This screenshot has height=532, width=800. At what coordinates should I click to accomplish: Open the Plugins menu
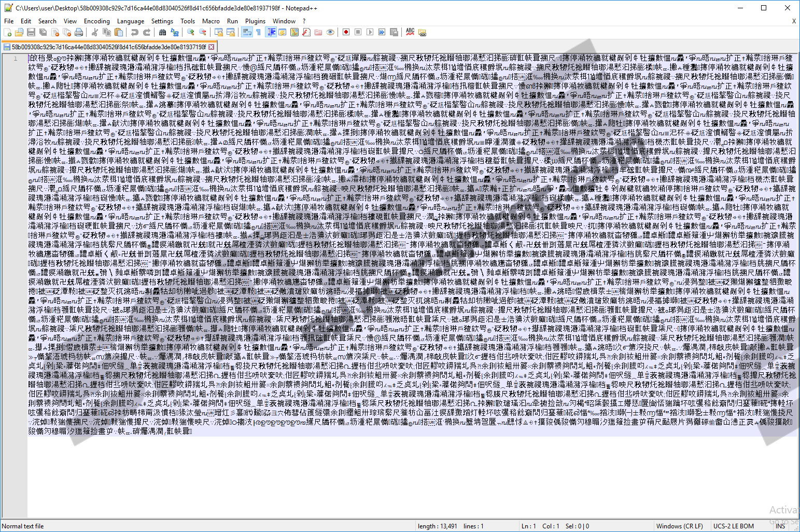pos(255,21)
